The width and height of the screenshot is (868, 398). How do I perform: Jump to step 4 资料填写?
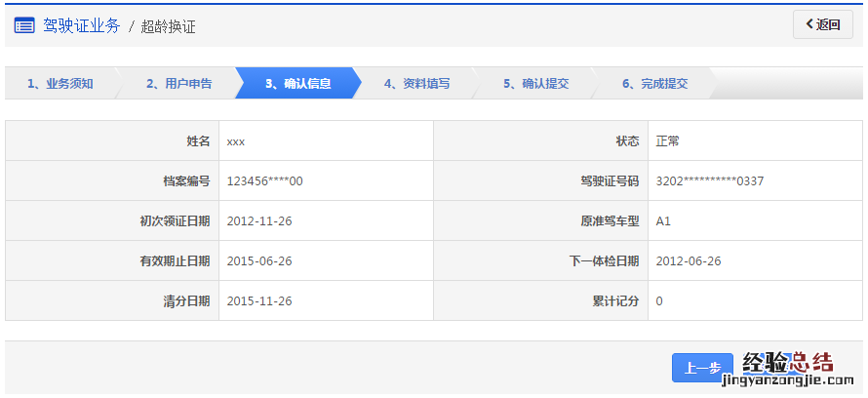coord(417,84)
